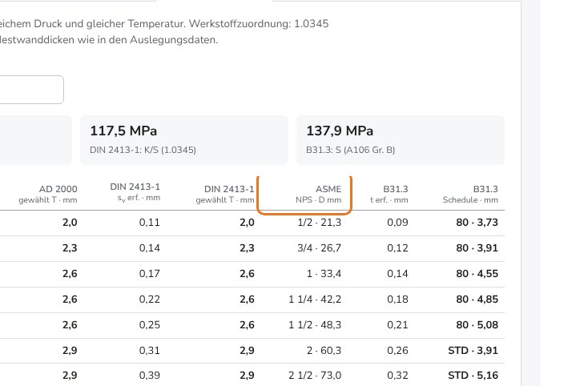The width and height of the screenshot is (588, 386).
Task: Click t erf. value 0,26
Action: 397,351
